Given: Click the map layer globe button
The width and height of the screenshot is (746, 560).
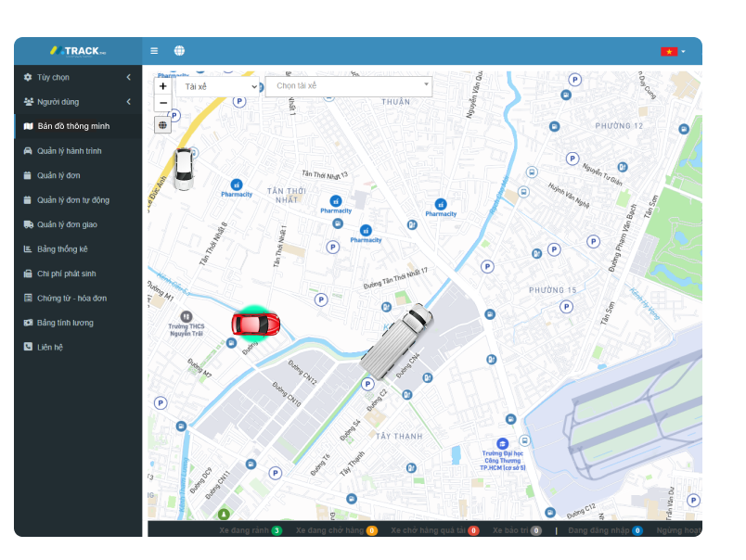Looking at the screenshot, I should point(163,125).
